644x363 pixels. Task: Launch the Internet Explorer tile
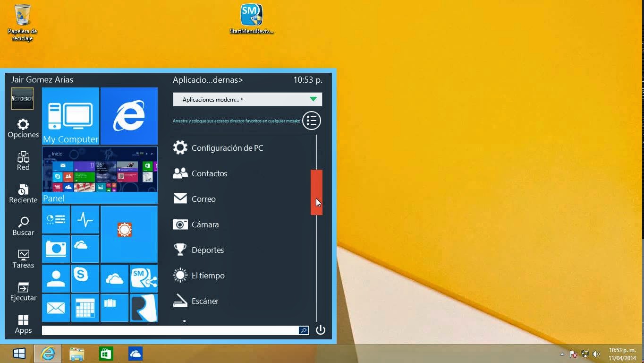[x=129, y=116]
